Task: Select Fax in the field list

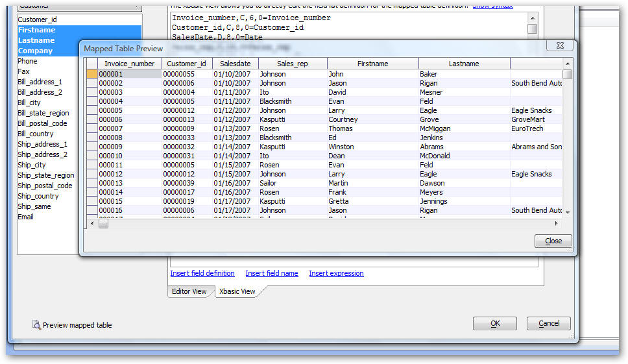Action: pyautogui.click(x=48, y=71)
